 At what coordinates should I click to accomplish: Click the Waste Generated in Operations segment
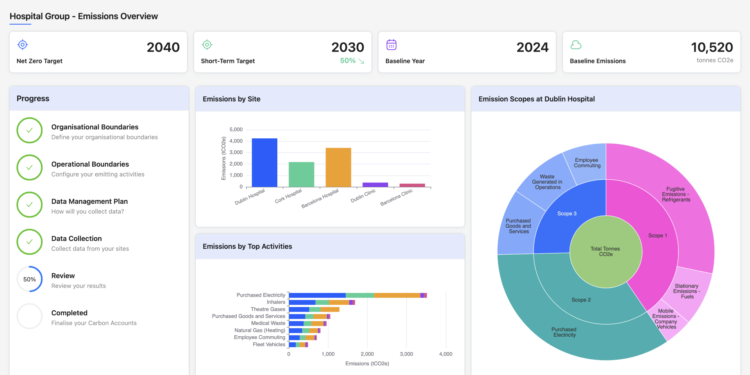click(x=547, y=181)
